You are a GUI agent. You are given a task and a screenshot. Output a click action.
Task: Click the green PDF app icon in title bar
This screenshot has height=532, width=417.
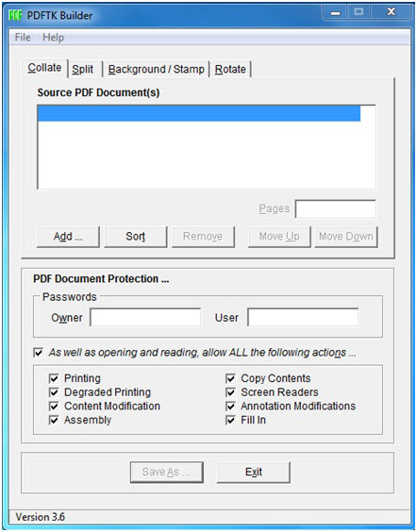[x=16, y=15]
